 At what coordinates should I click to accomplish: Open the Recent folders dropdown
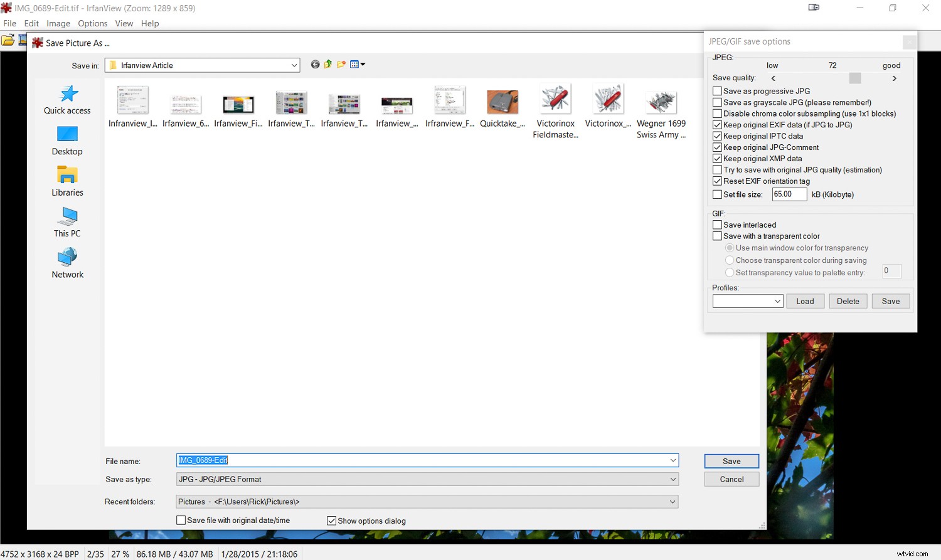673,501
